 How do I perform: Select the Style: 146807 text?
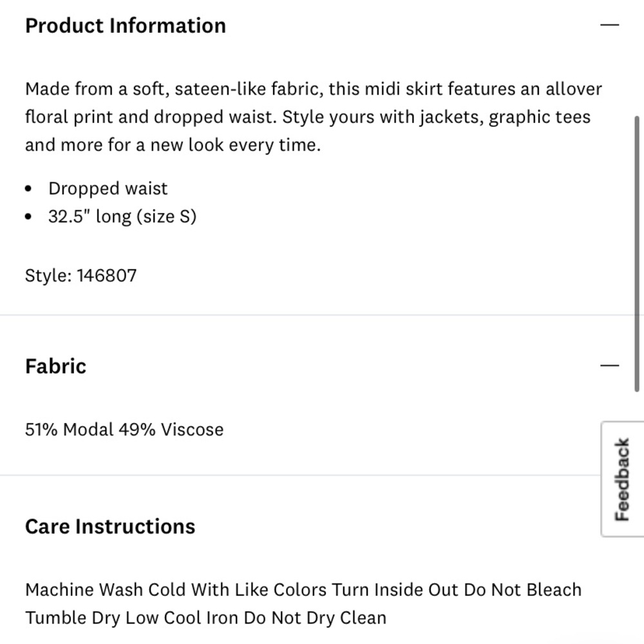(81, 276)
